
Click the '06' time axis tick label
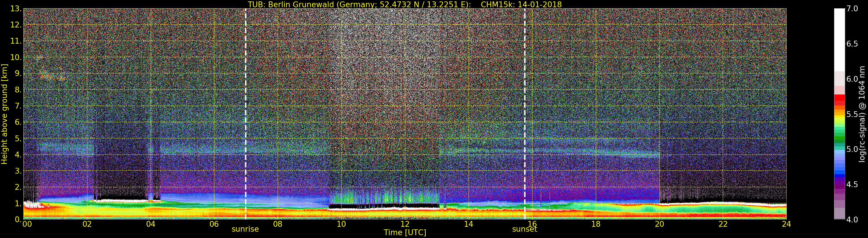point(214,224)
